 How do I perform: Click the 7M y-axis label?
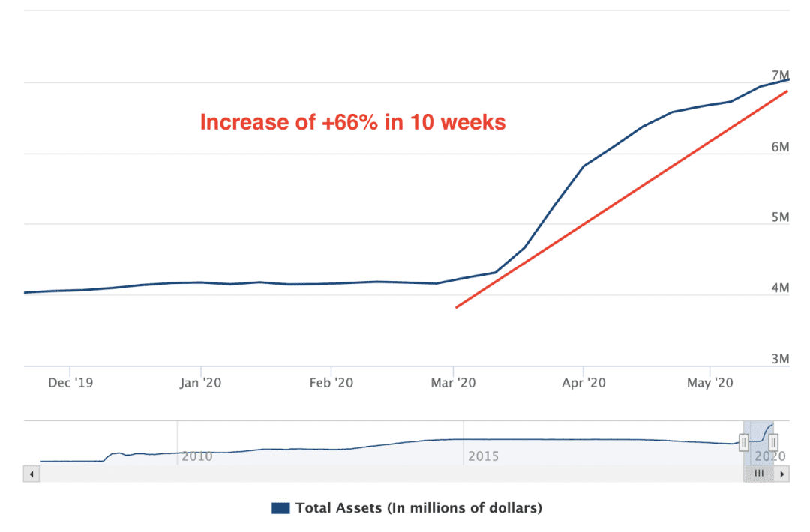tap(781, 76)
